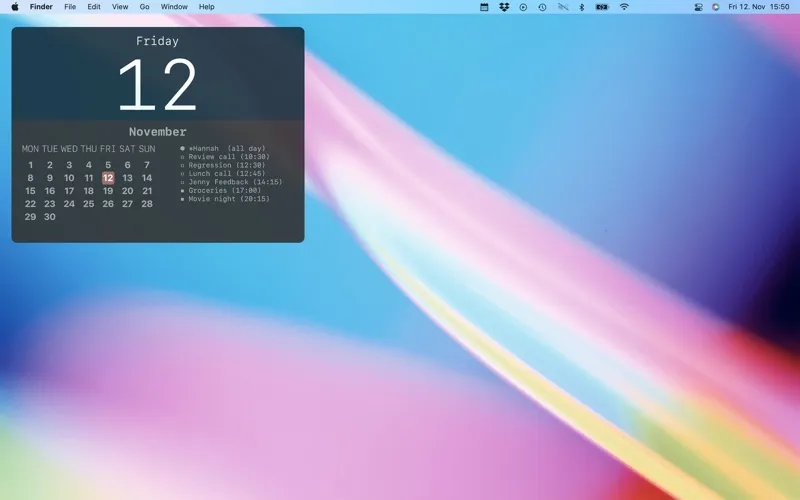Select date 28 in the calendar widget
The image size is (800, 500).
click(147, 204)
